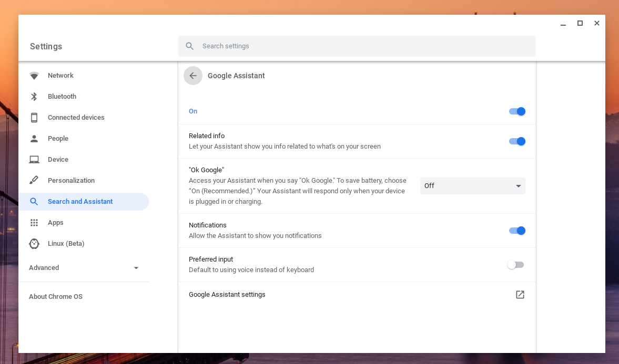The height and width of the screenshot is (364, 619).
Task: Click the Network wifi icon in sidebar
Action: tap(34, 76)
